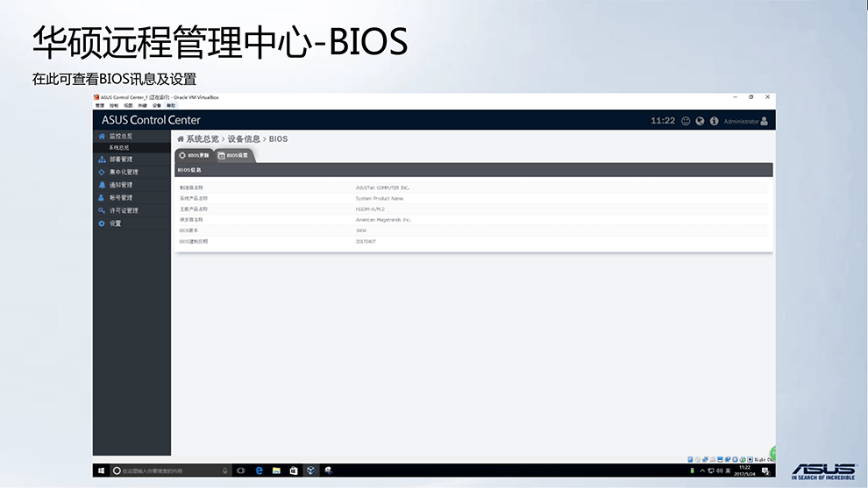Open the 控制 menu in VirtualBox
The image size is (868, 488).
click(x=114, y=105)
